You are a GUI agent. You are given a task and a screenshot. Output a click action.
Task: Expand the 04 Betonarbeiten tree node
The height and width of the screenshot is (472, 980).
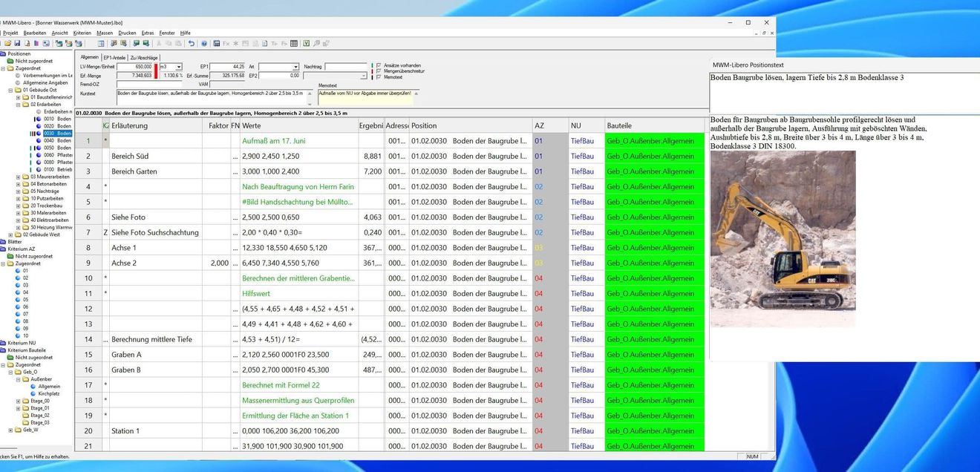[19, 184]
